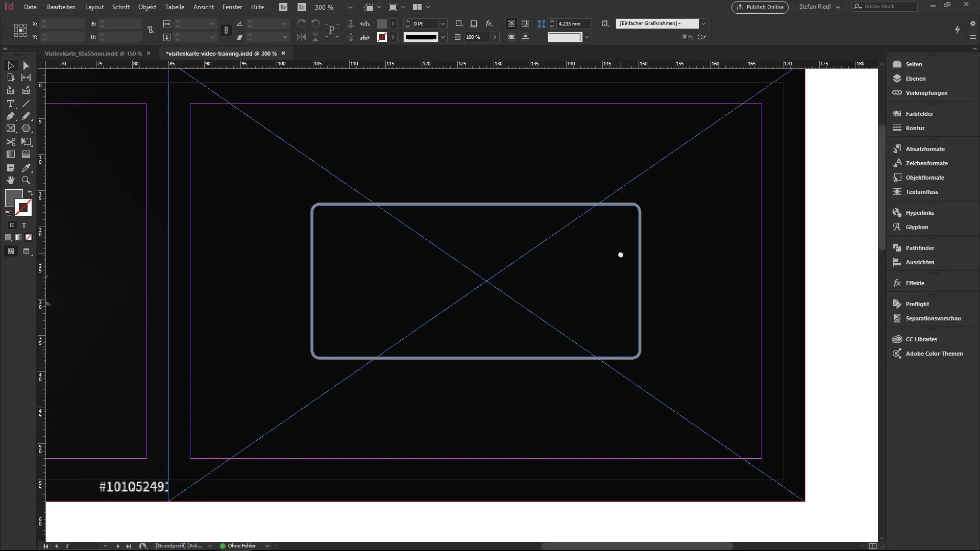Click the fx effects icon in control bar
The width and height of the screenshot is (980, 551).
point(489,23)
